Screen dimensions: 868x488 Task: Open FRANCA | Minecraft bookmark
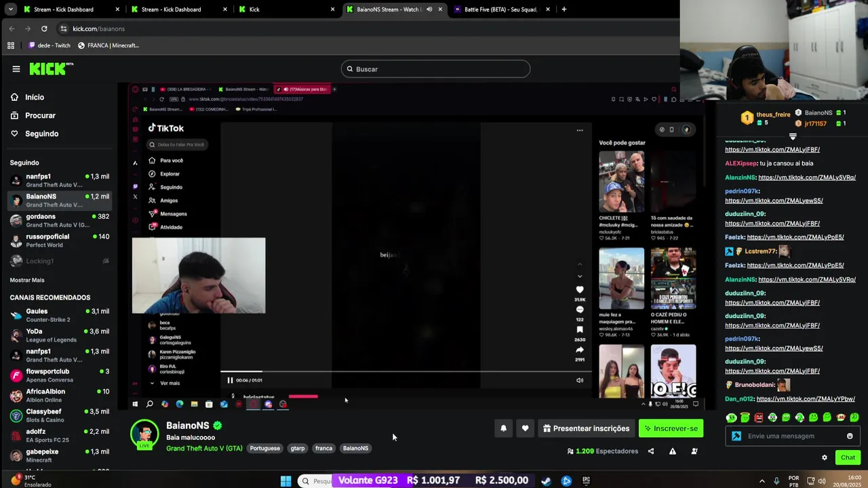click(108, 45)
